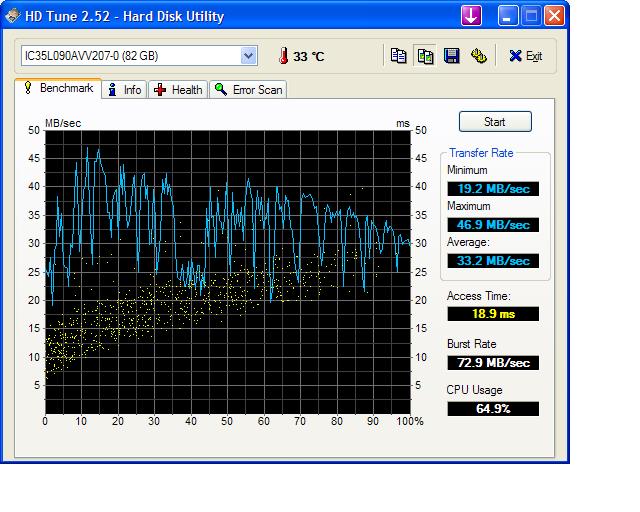Click the 46.9 MB/sec maximum value
Viewport: 640px width, 512px height.
click(493, 225)
